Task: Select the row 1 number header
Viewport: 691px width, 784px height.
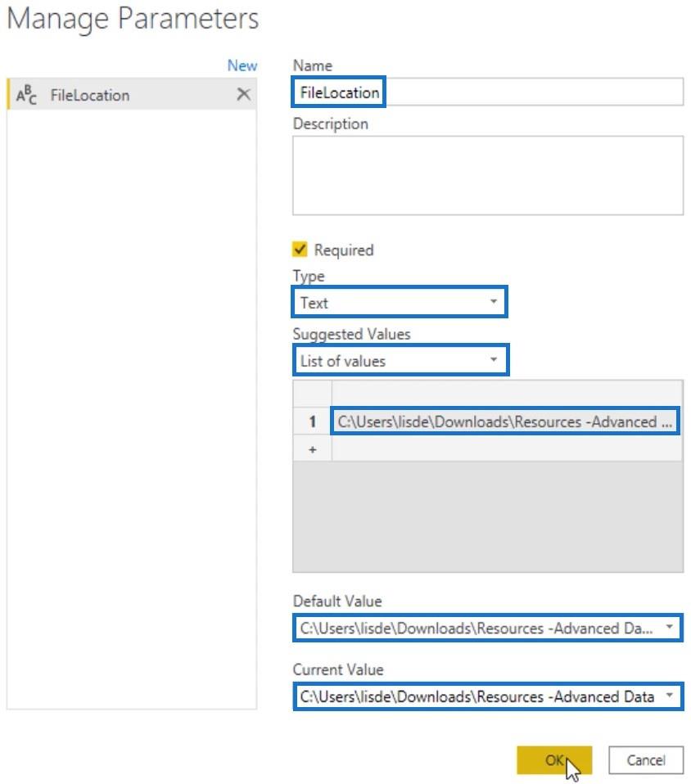Action: point(312,422)
